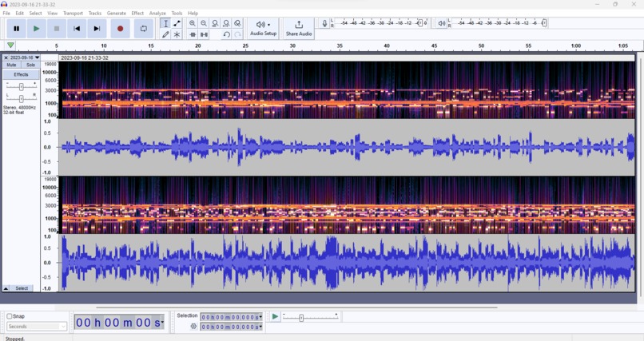Close the 2023-09-16 track with X
This screenshot has height=341, width=644.
(x=6, y=57)
